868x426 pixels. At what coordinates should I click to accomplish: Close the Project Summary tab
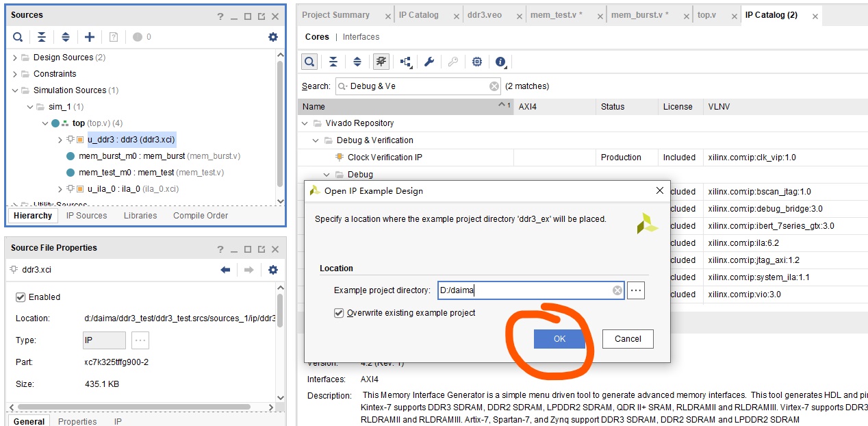[x=387, y=16]
